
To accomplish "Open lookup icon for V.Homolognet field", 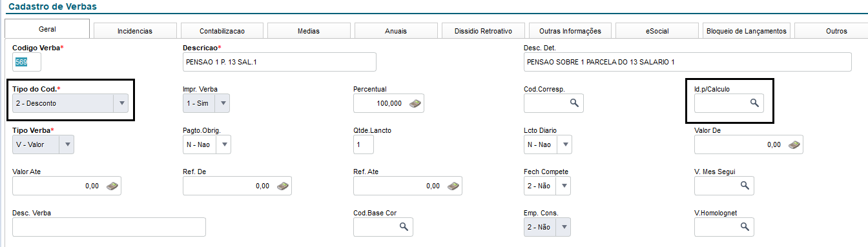I will 745,227.
